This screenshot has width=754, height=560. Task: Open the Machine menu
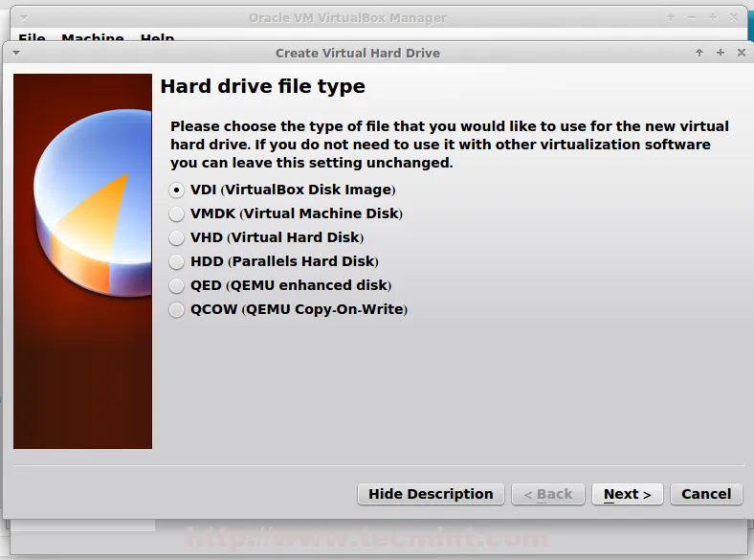(x=93, y=38)
